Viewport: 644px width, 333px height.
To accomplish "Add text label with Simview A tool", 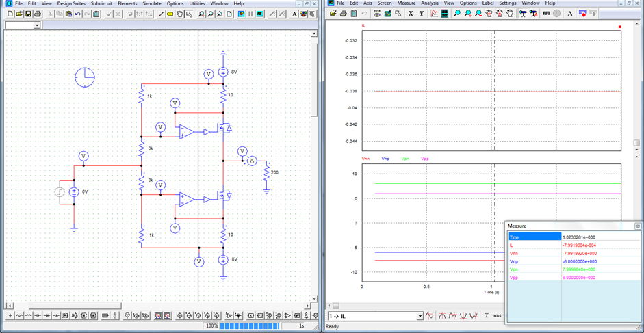I will click(x=570, y=14).
